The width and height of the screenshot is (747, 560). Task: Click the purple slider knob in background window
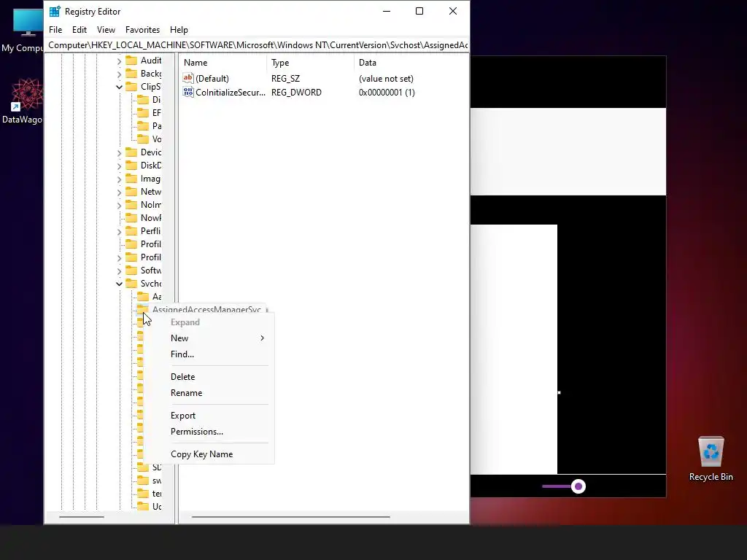tap(578, 486)
